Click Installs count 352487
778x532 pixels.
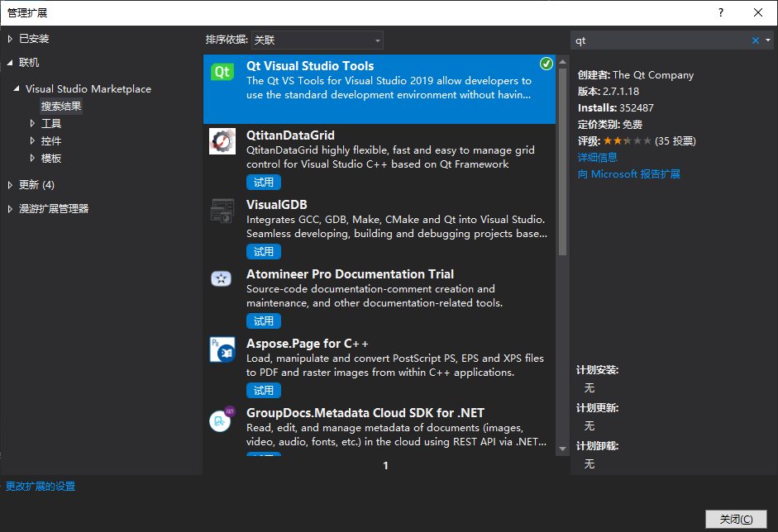(636, 107)
